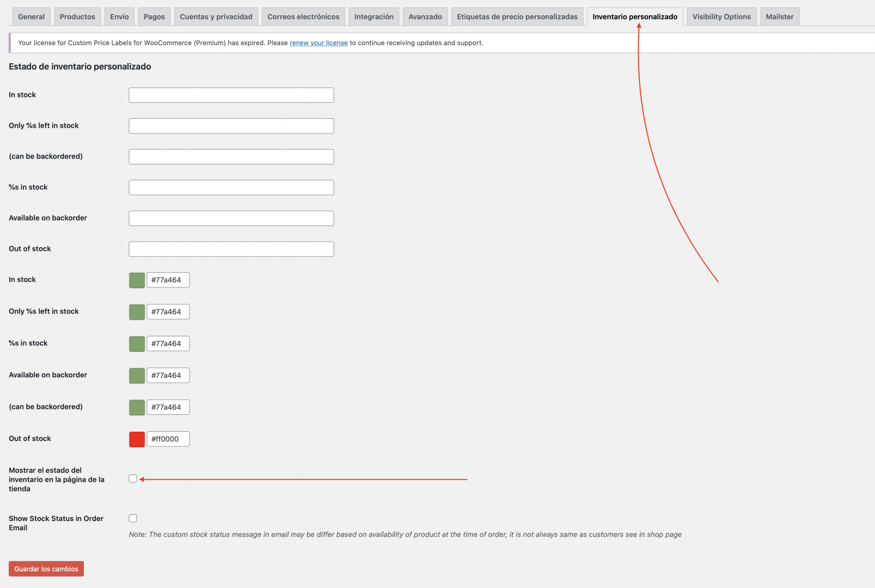Open the %s in stock color swatch
875x588 pixels.
coord(137,344)
